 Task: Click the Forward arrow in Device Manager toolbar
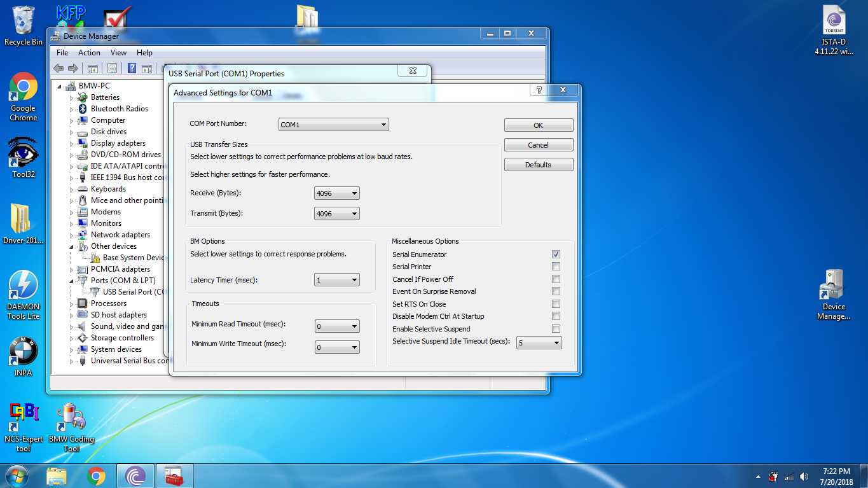73,69
